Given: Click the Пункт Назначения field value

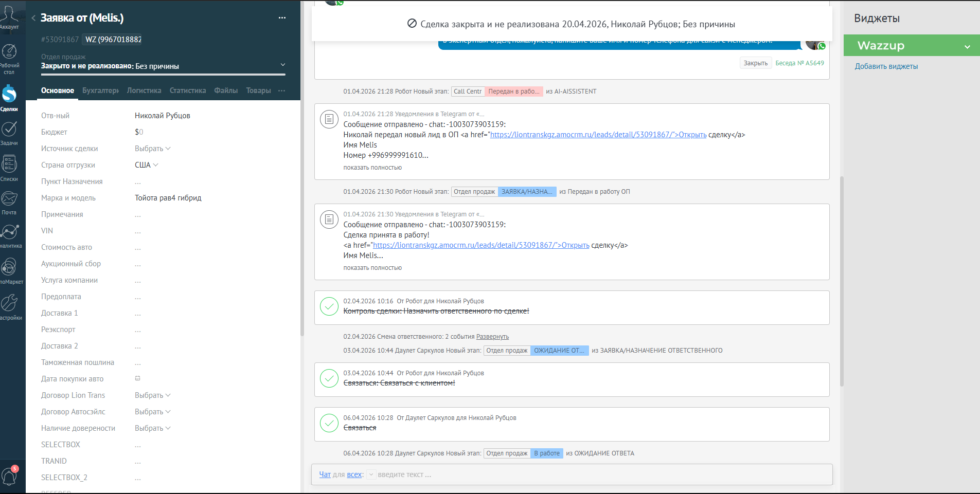Looking at the screenshot, I should tap(138, 182).
